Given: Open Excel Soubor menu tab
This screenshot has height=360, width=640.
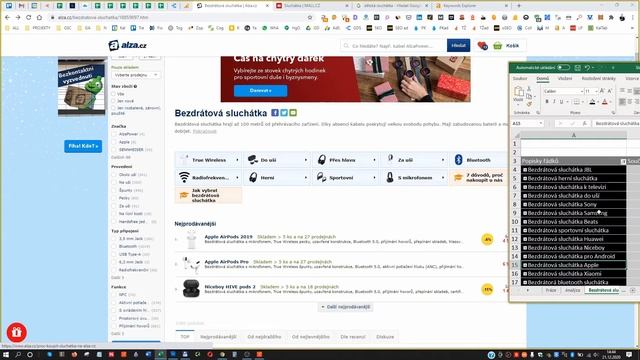Looking at the screenshot, I should (x=520, y=78).
